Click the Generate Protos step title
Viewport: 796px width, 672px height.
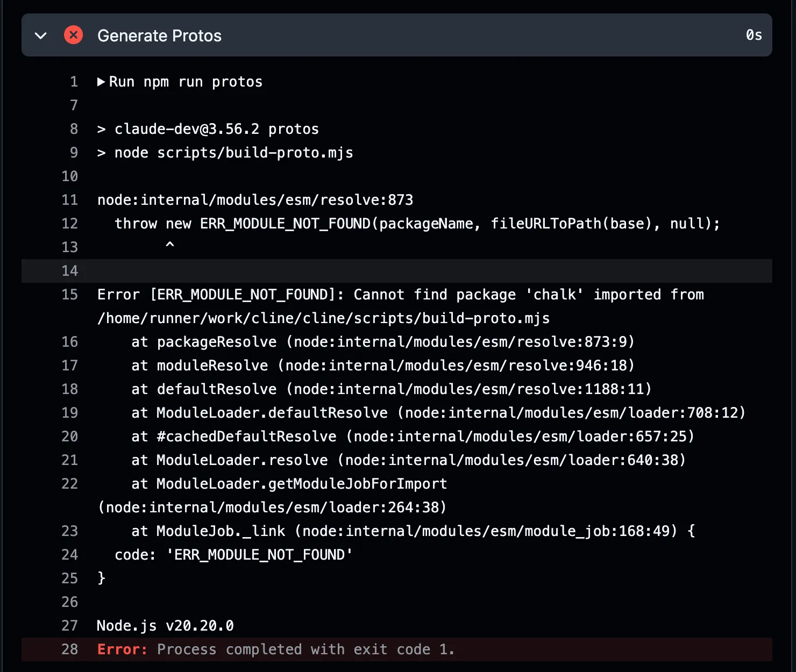[159, 36]
